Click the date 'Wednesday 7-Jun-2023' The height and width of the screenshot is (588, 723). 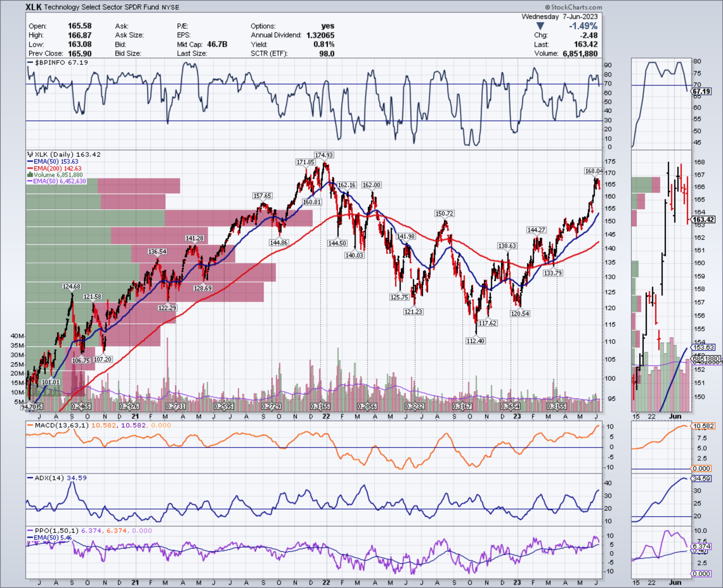[x=560, y=16]
